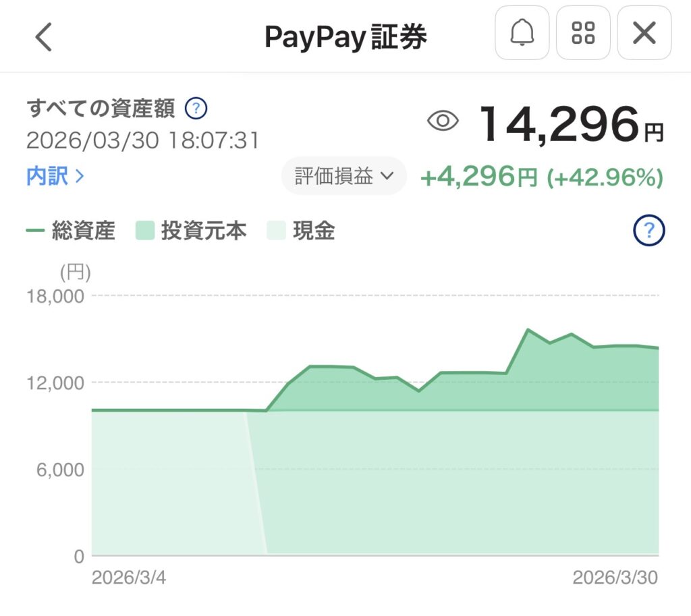The width and height of the screenshot is (691, 616).
Task: Click the PayPay証券 page title
Action: [x=345, y=37]
